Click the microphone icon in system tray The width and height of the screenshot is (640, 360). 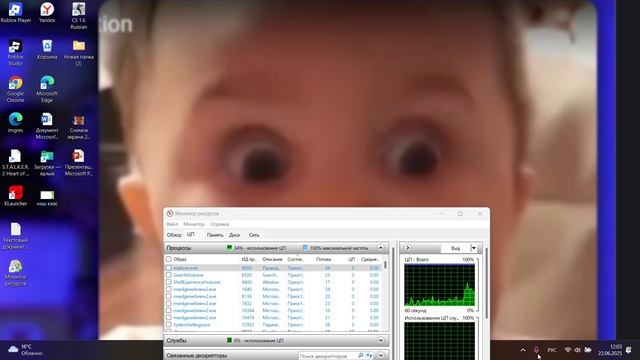pyautogui.click(x=536, y=350)
